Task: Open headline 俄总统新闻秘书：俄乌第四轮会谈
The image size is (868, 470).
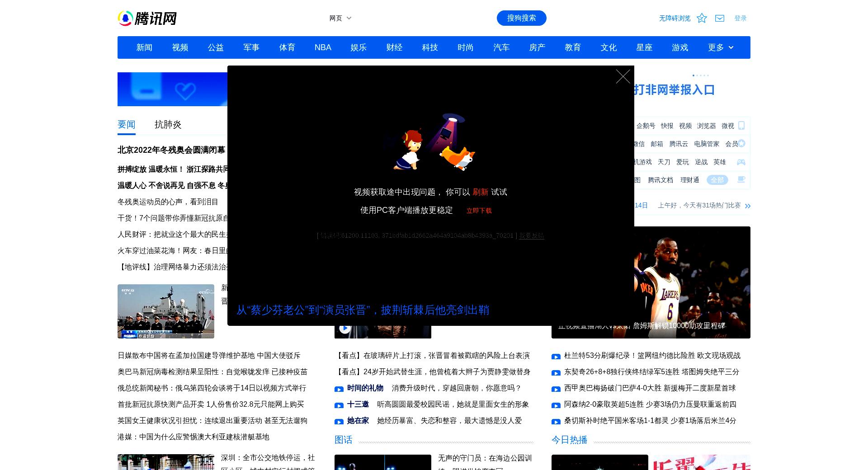Action: point(212,388)
